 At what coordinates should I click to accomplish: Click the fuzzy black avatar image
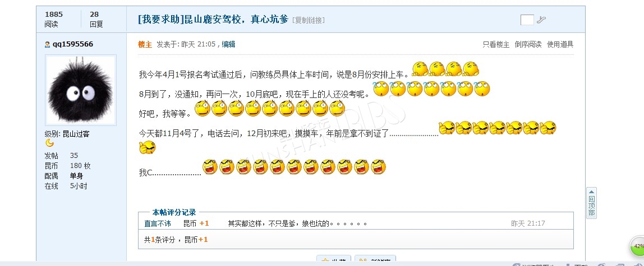81,90
